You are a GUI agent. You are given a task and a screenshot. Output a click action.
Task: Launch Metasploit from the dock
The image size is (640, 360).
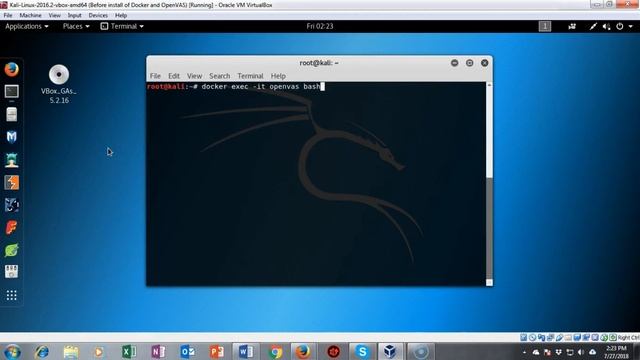pos(11,137)
